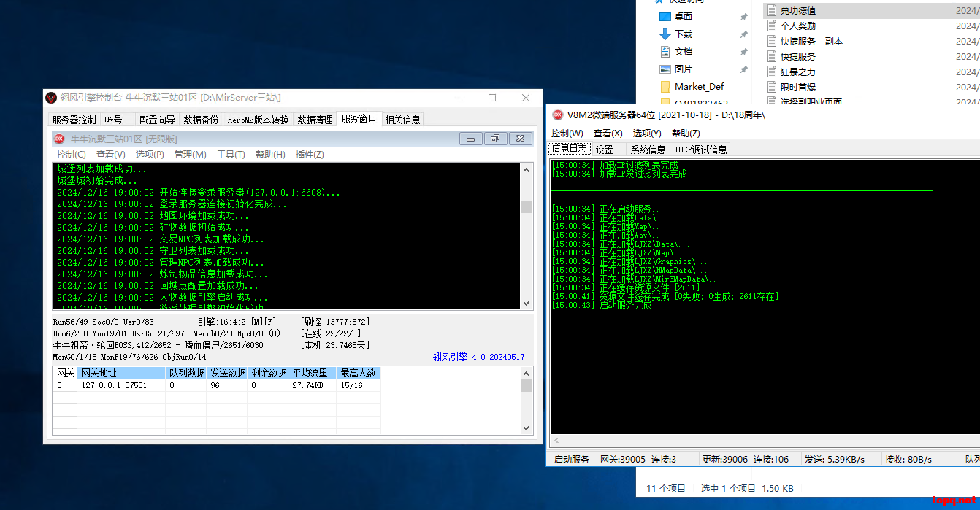Open 查看(X) menu in the V8M2 window
Image resolution: width=980 pixels, height=510 pixels.
608,134
